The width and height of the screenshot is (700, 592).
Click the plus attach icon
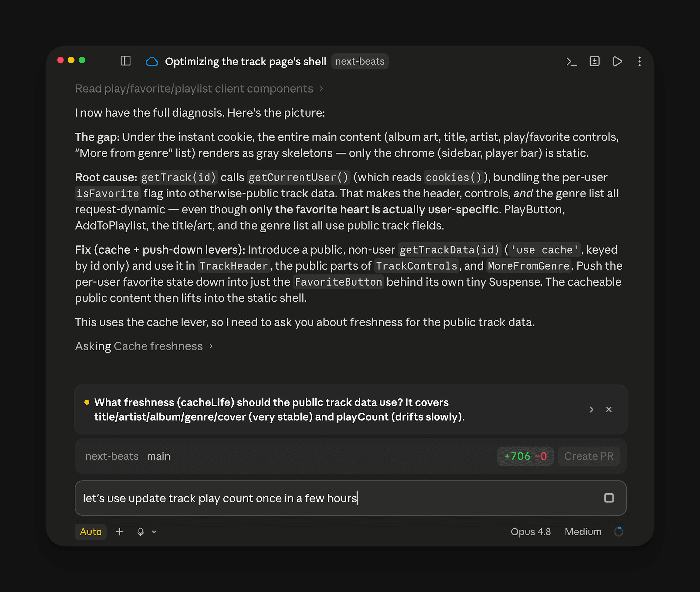(120, 532)
